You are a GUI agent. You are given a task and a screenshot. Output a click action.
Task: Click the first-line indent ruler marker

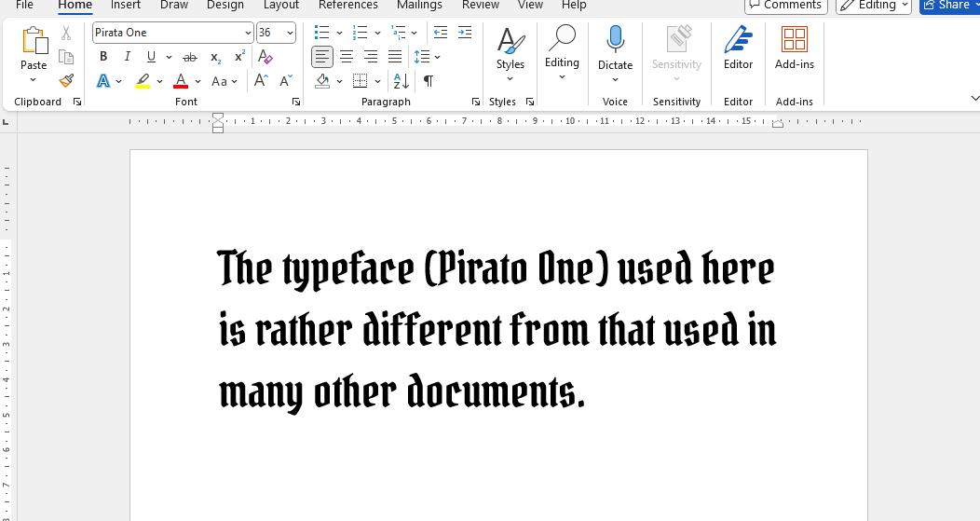(217, 117)
